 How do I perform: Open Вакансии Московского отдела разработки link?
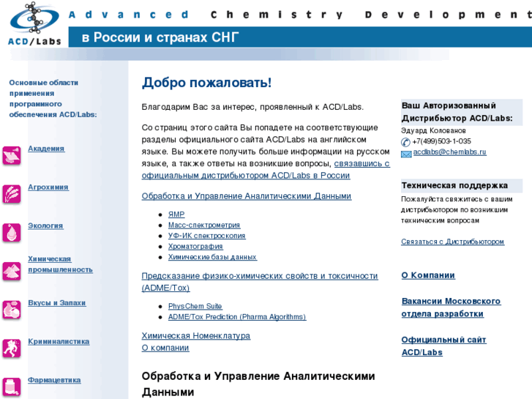click(x=451, y=307)
